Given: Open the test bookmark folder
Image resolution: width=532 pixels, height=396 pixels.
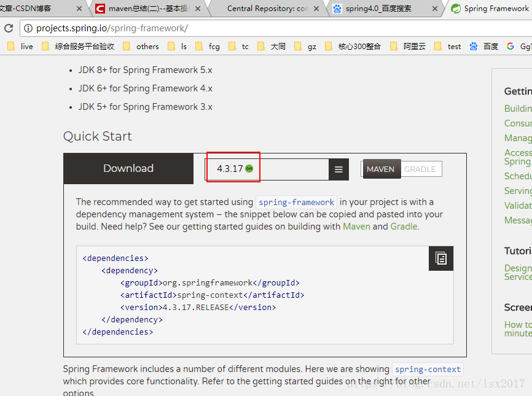Looking at the screenshot, I should click(448, 47).
